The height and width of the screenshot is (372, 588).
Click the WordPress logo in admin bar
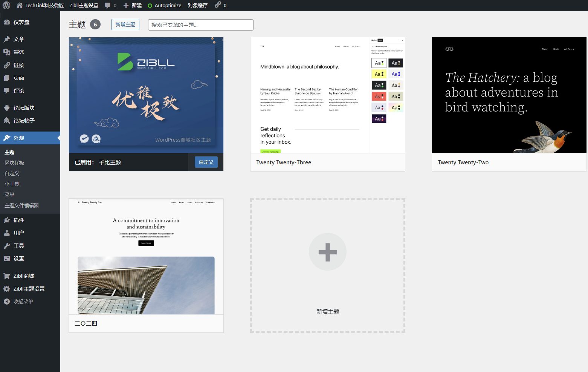tap(6, 5)
